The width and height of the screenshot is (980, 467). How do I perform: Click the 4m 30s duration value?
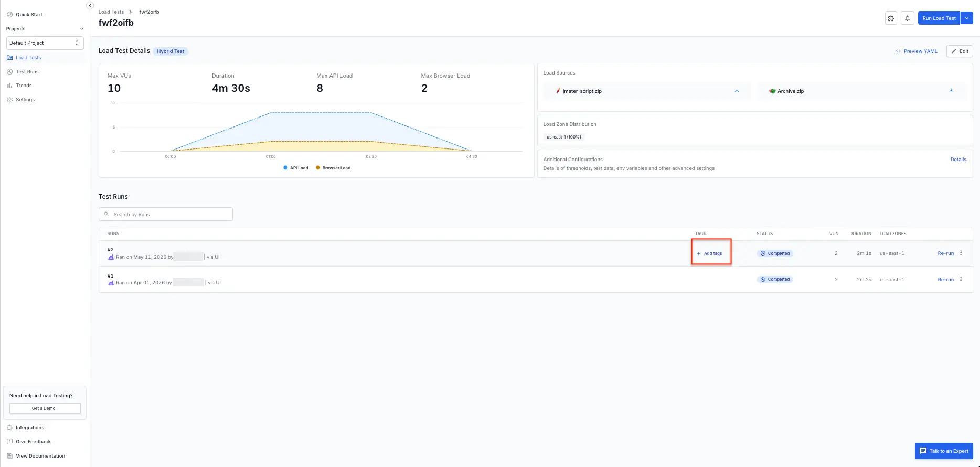(231, 88)
